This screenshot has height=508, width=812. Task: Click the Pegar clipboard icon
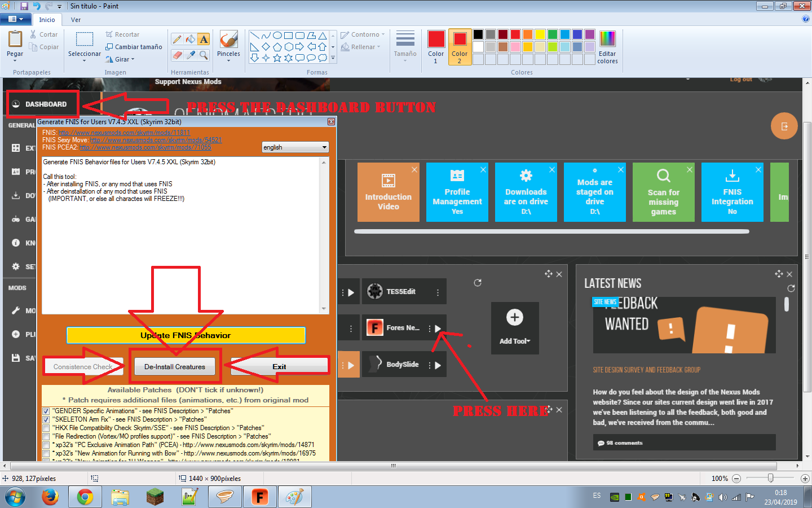[15, 40]
